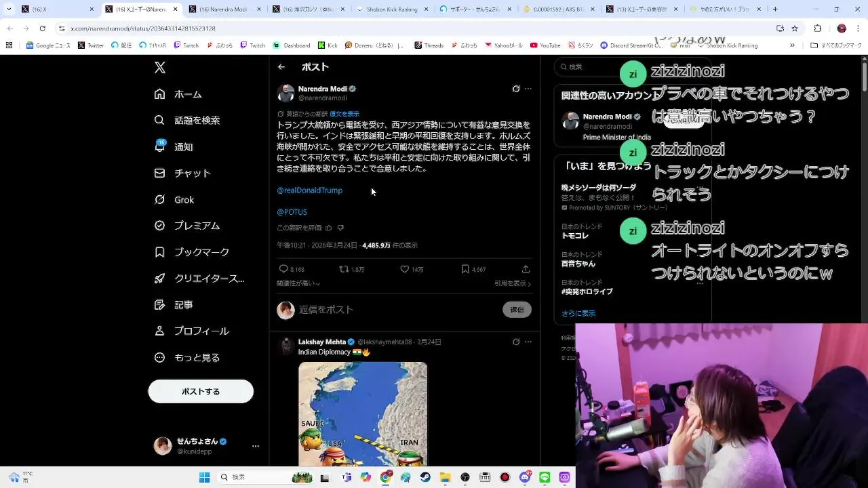
Task: Click 原文を表示 to show original text
Action: (x=344, y=114)
